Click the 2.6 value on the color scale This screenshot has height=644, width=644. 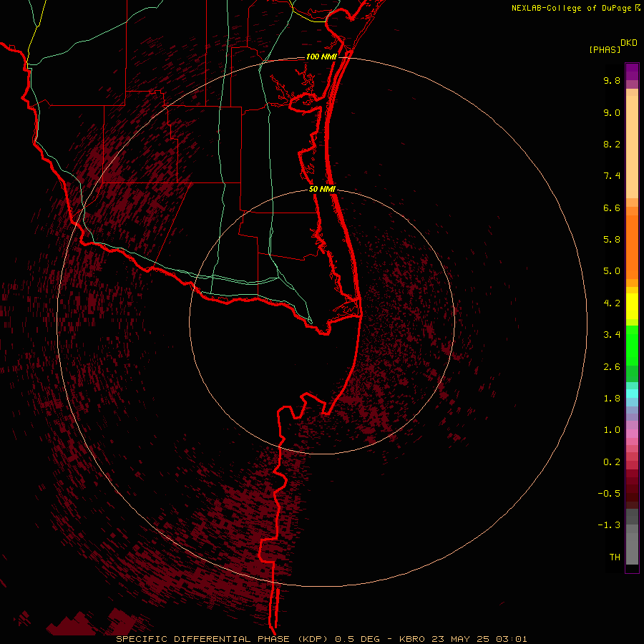[612, 367]
